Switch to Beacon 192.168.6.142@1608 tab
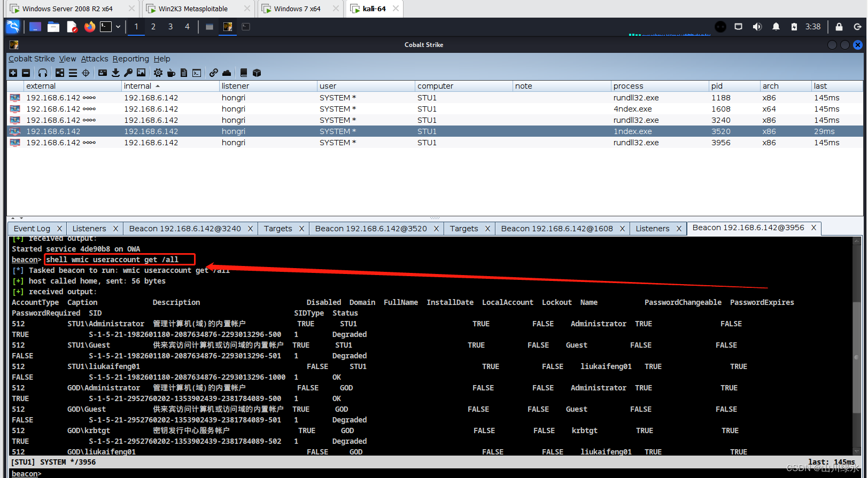 click(x=557, y=229)
